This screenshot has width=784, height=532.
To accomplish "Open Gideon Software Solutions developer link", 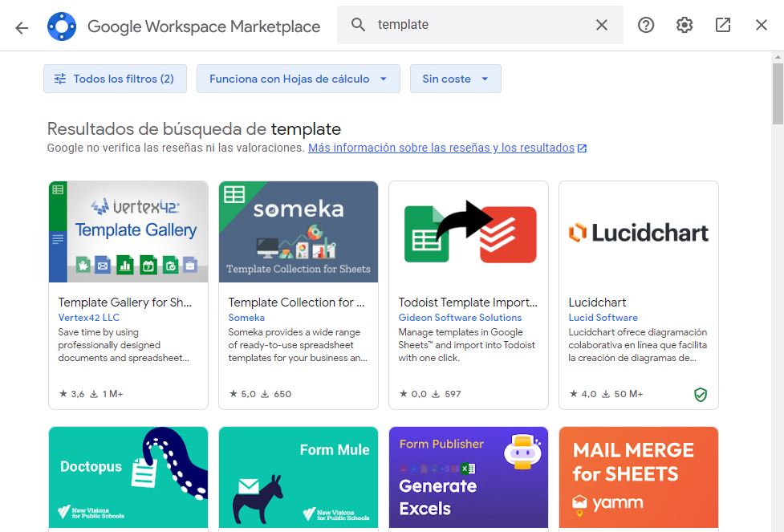I will click(460, 318).
